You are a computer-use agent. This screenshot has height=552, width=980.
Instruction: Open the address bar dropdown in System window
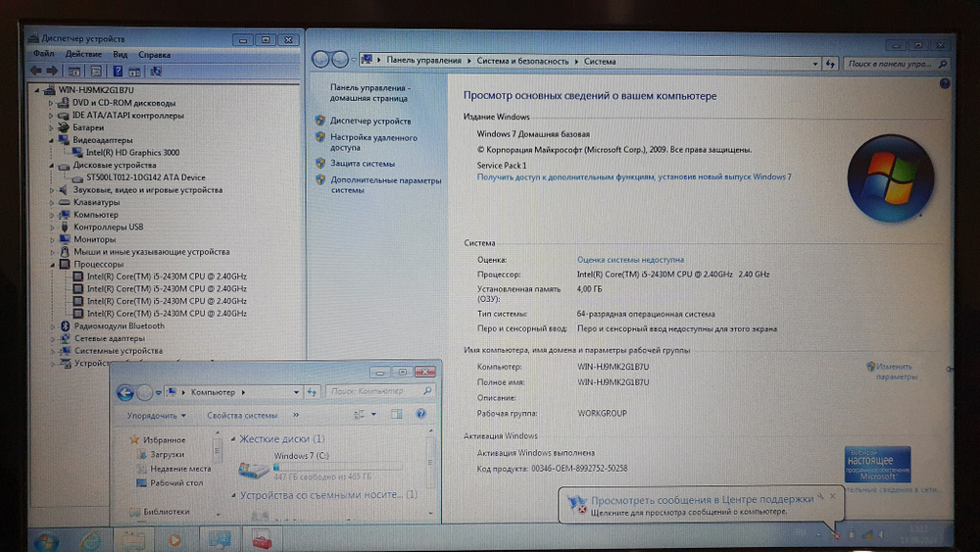pyautogui.click(x=815, y=63)
